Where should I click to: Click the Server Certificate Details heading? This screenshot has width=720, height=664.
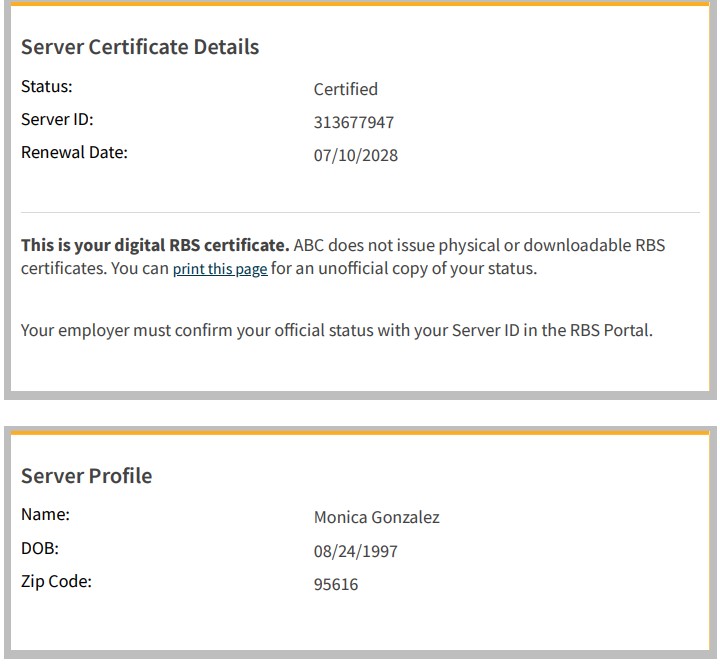pos(140,47)
